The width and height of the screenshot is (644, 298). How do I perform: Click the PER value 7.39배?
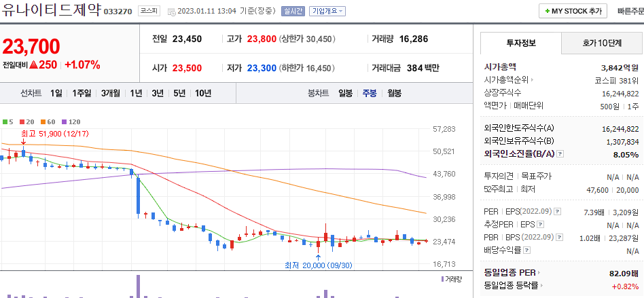[x=594, y=212]
